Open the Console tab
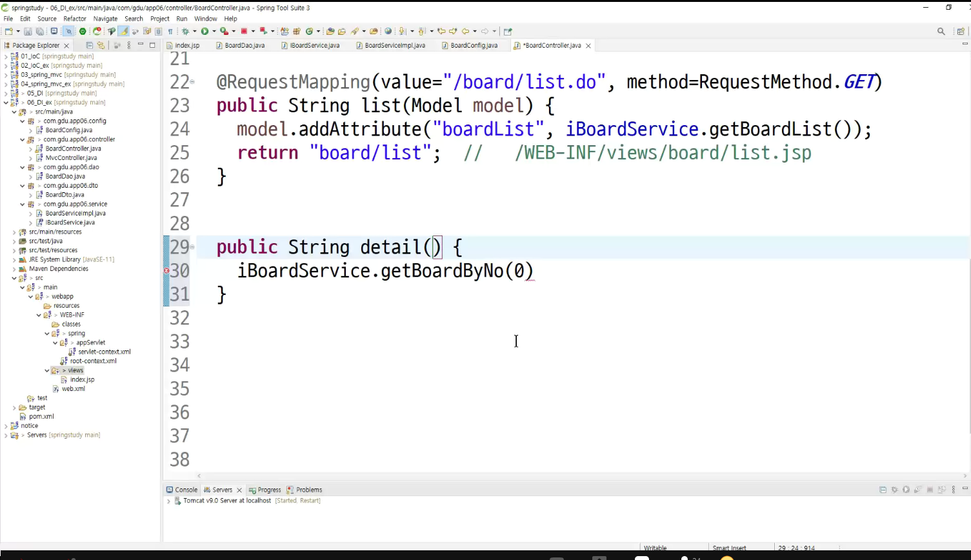Screen dimensions: 971x560 coord(182,490)
